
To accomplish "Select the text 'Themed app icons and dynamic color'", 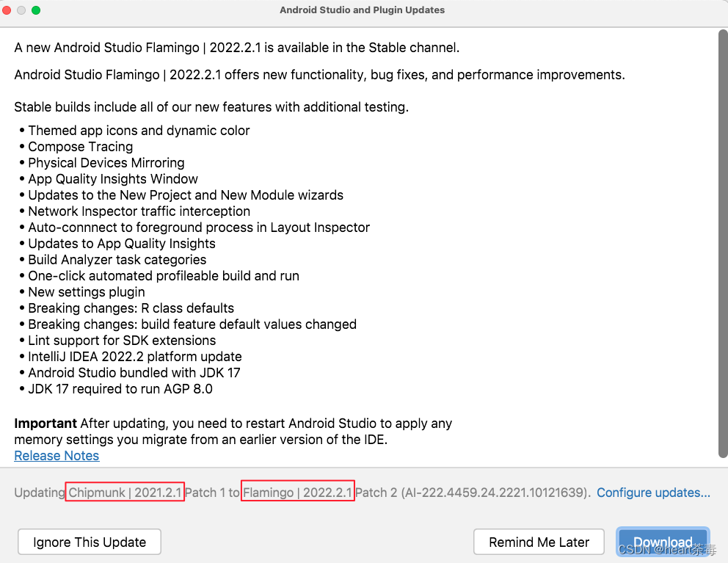I will click(139, 131).
